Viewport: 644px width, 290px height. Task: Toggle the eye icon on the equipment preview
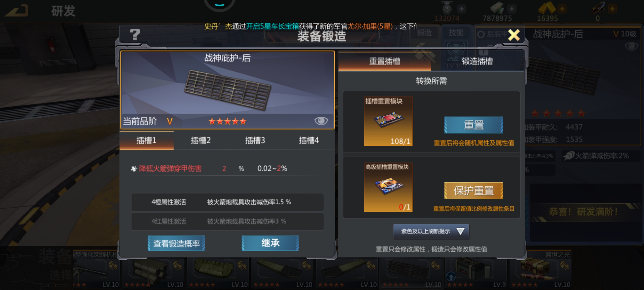(x=321, y=121)
